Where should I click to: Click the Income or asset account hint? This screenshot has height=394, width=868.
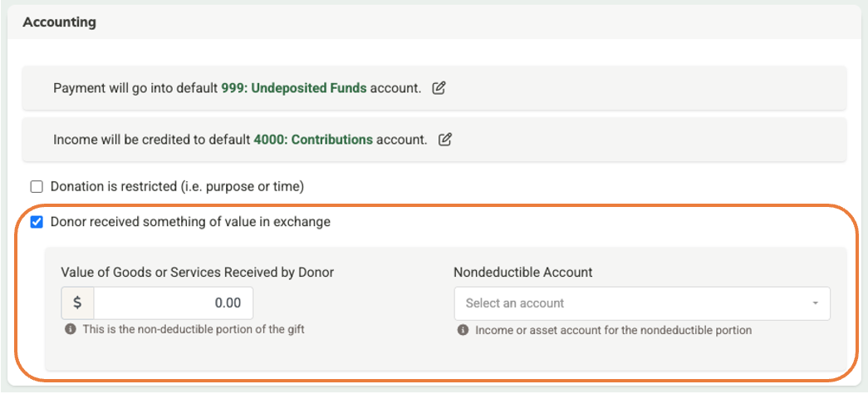[x=613, y=330]
